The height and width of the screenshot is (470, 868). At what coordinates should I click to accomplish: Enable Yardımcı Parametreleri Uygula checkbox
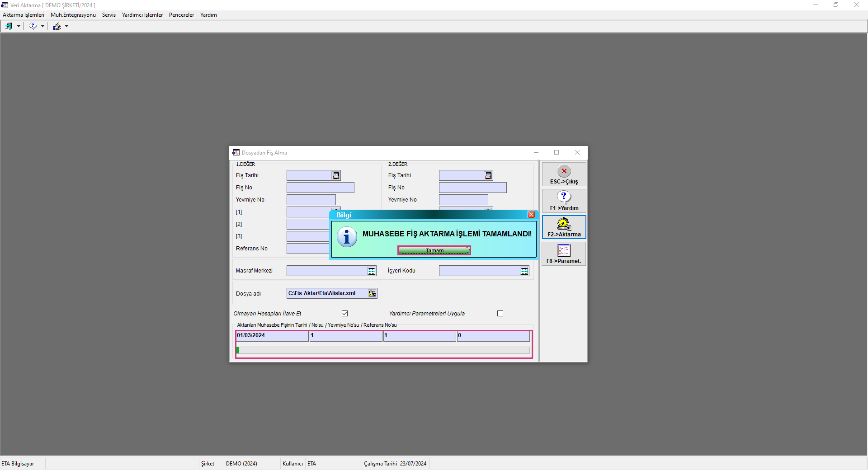(x=500, y=314)
